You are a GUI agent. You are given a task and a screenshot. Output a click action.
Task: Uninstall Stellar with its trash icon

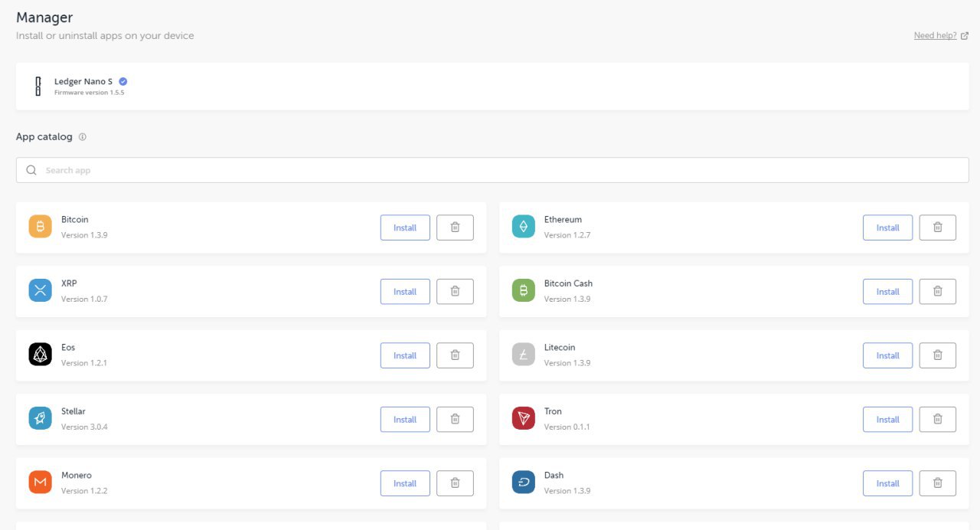tap(455, 420)
